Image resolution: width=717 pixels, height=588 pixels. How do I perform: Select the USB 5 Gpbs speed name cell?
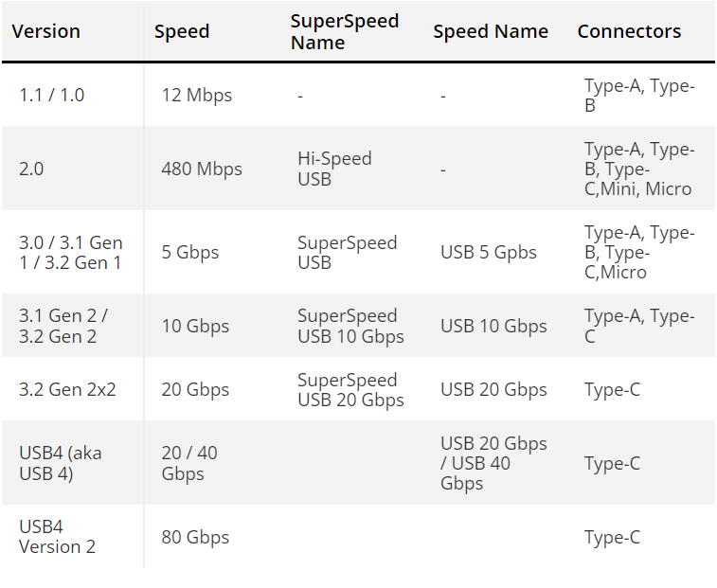click(x=489, y=253)
